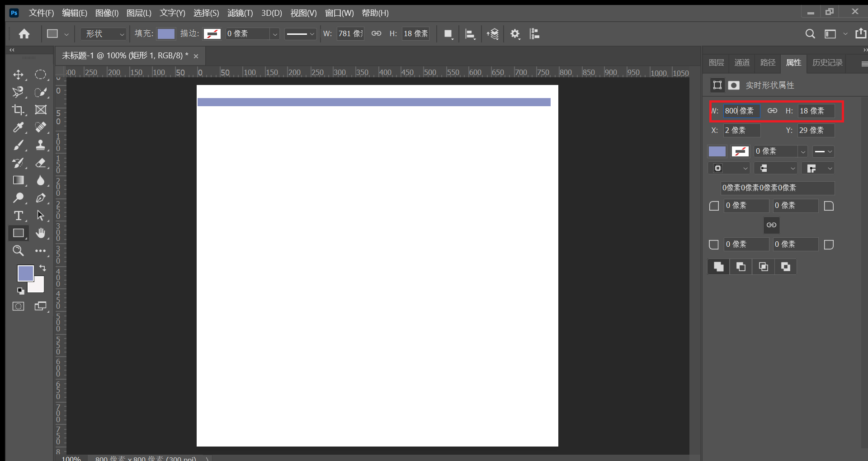Viewport: 868px width, 461px height.
Task: Select the Blur tool
Action: click(41, 180)
